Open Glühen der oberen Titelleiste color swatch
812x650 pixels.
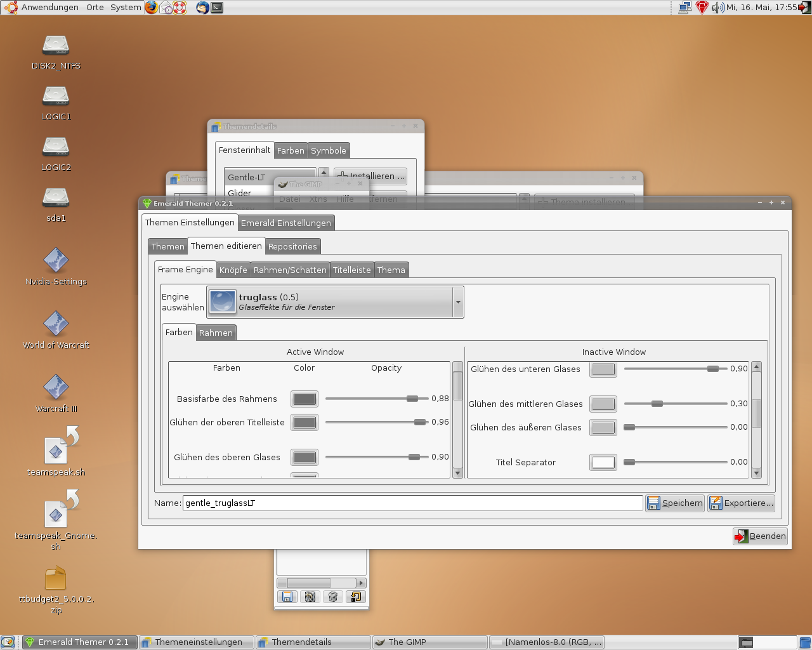click(x=304, y=422)
